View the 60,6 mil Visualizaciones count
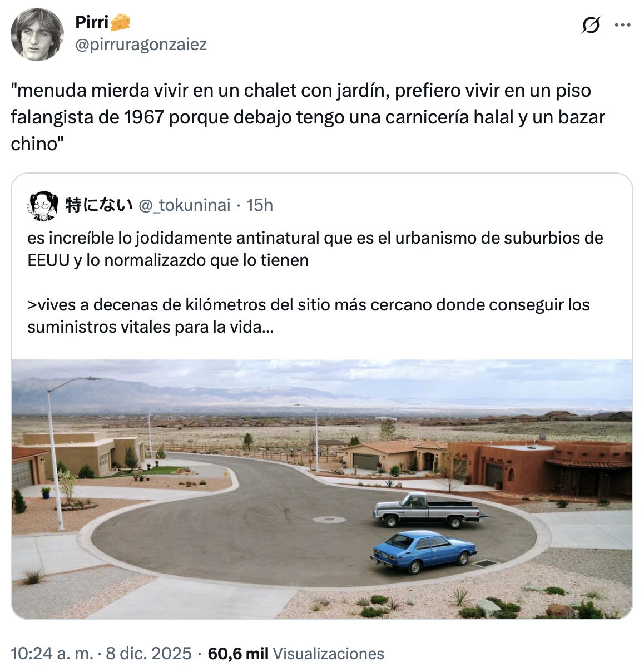Screen dimensions: 644x672 point(296,654)
